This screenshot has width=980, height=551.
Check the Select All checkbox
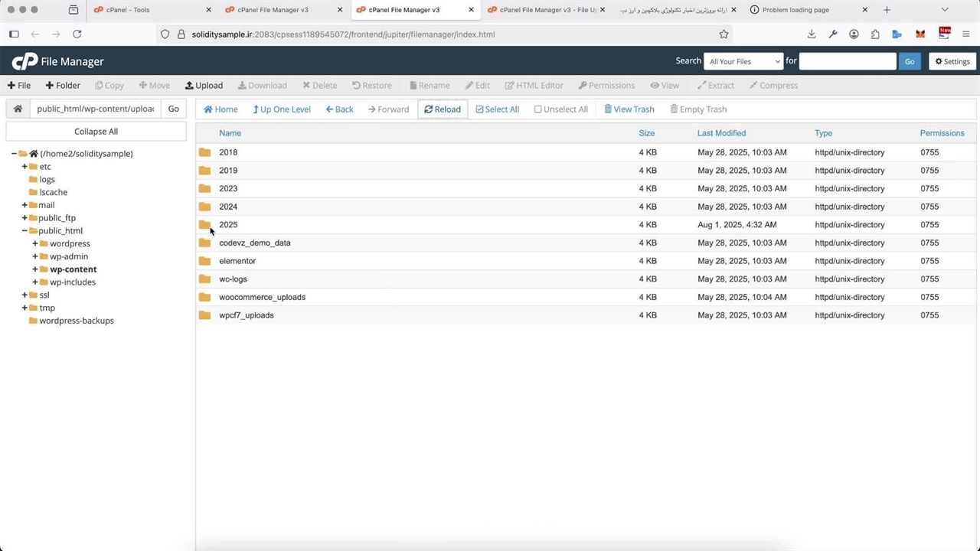pos(479,109)
